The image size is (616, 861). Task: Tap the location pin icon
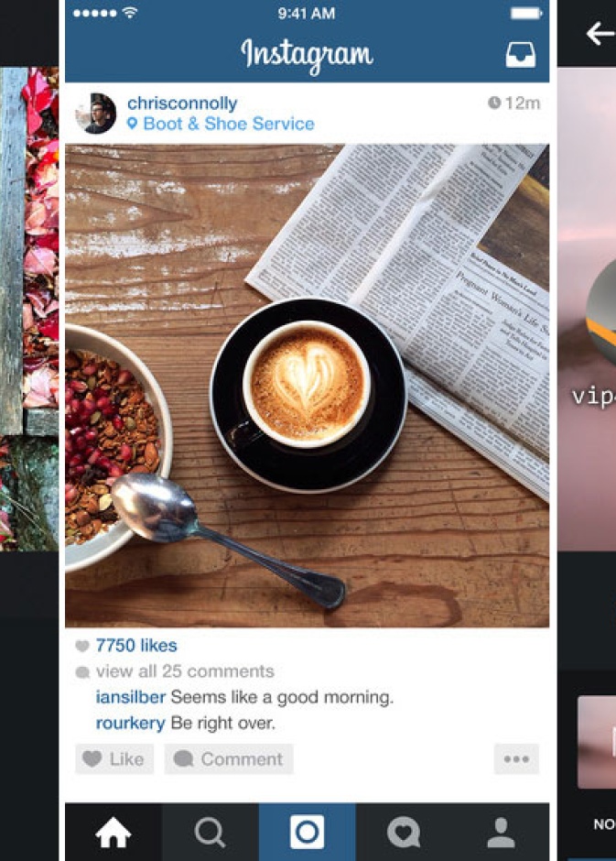point(132,123)
